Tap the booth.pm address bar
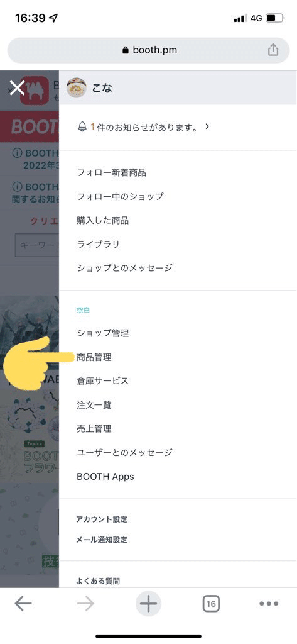The image size is (297, 644). [x=148, y=50]
